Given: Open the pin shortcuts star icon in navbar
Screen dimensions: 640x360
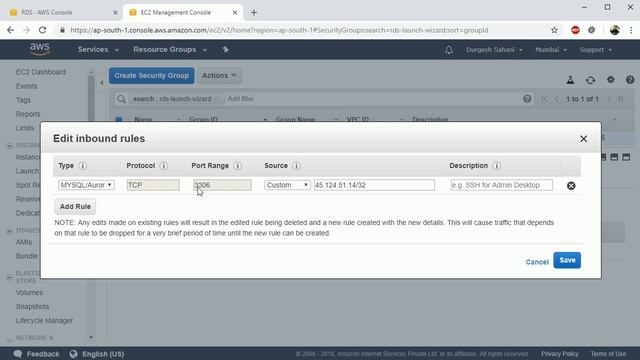Looking at the screenshot, I should (x=226, y=49).
